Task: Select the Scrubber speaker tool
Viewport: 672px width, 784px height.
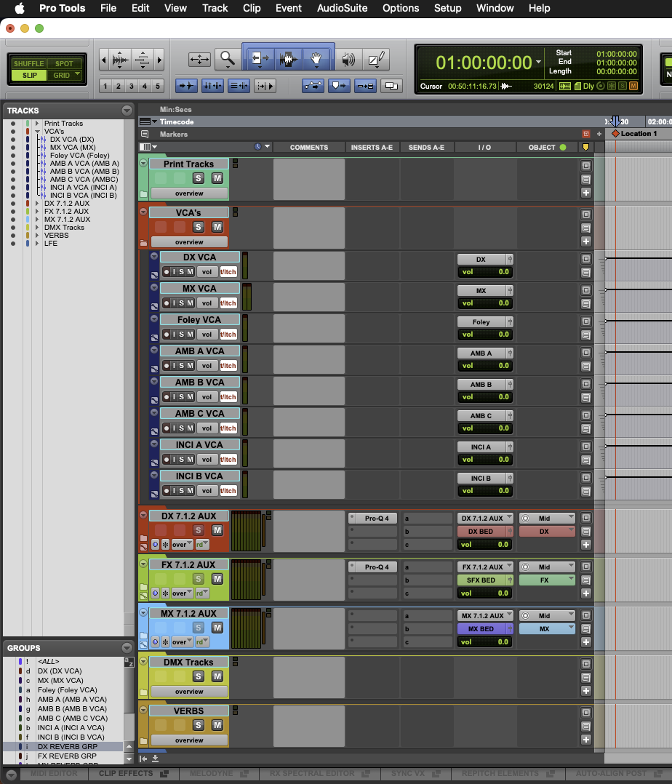Action: coord(348,60)
